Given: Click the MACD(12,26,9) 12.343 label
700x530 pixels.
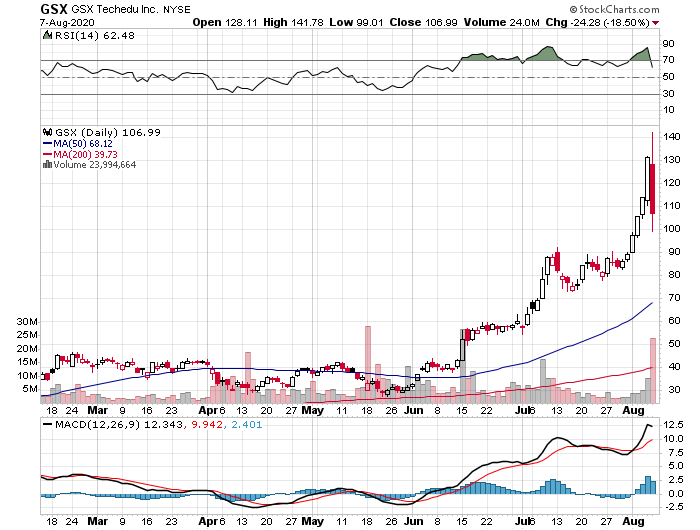Looking at the screenshot, I should tap(118, 424).
